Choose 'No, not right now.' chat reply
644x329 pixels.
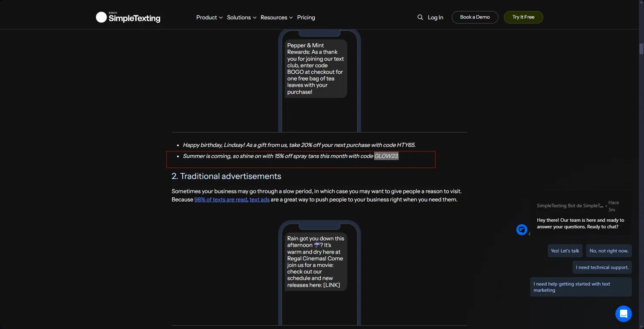click(x=609, y=251)
